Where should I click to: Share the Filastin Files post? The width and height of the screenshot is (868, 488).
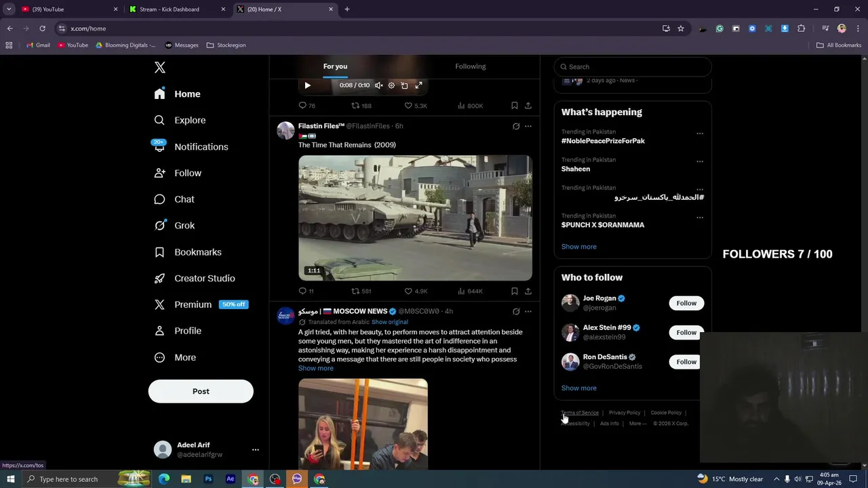click(x=528, y=291)
